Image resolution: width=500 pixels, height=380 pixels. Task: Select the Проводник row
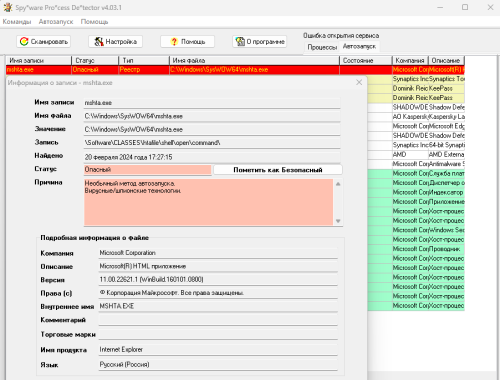416,249
